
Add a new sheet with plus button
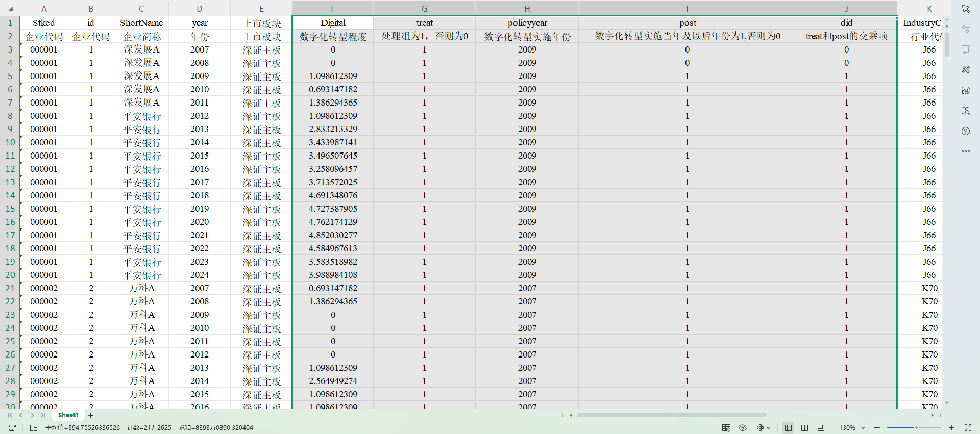click(x=91, y=416)
